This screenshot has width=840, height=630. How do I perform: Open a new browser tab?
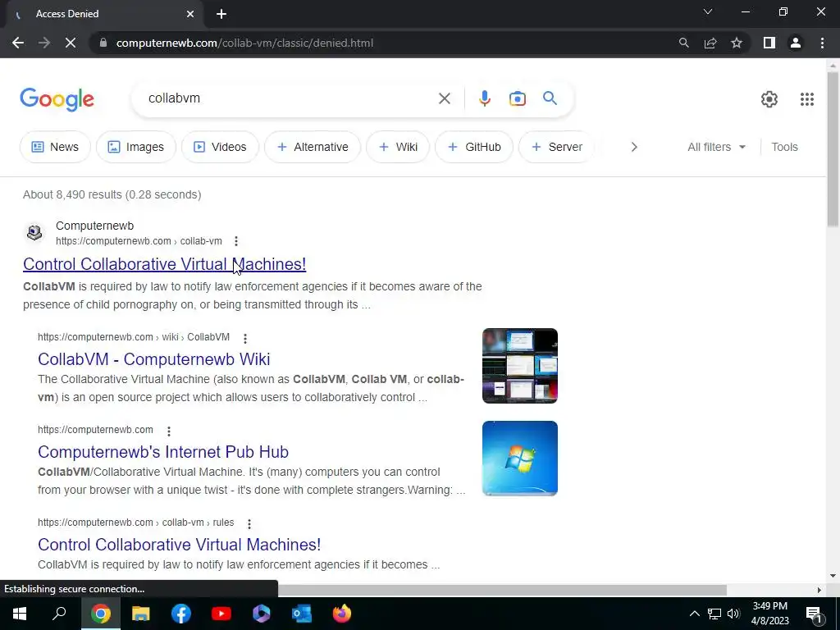221,14
